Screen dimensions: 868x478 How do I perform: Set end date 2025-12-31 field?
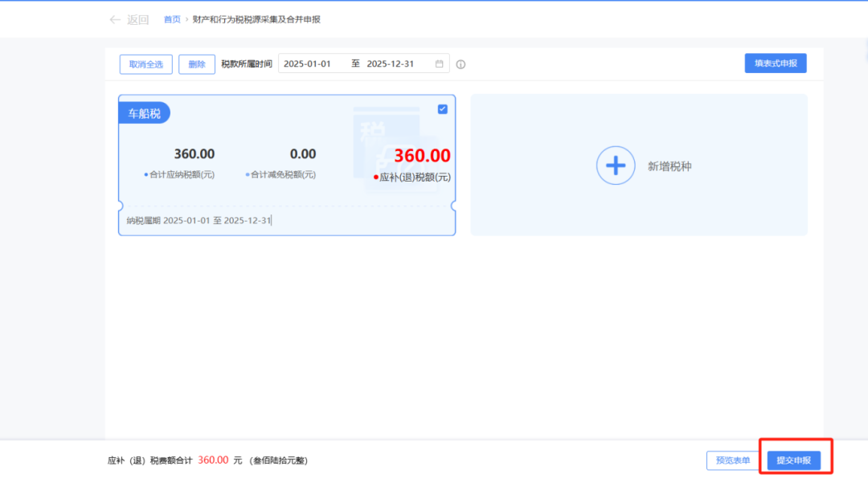pyautogui.click(x=391, y=63)
